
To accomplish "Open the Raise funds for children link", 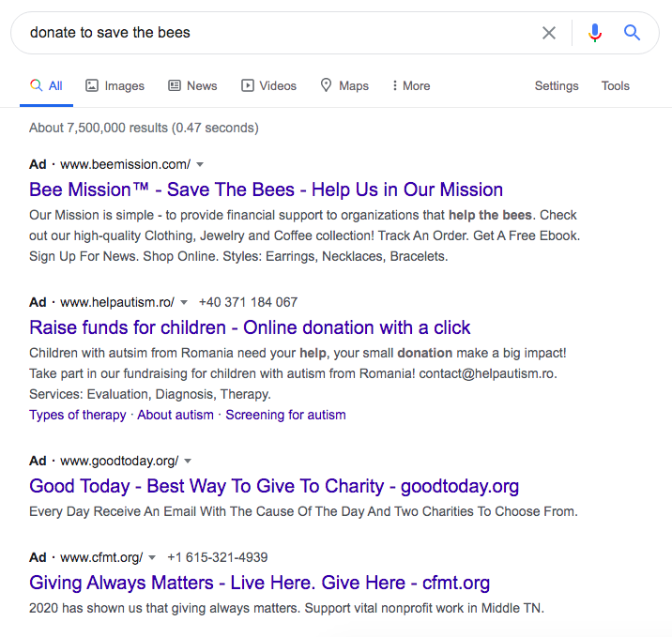I will coord(250,327).
